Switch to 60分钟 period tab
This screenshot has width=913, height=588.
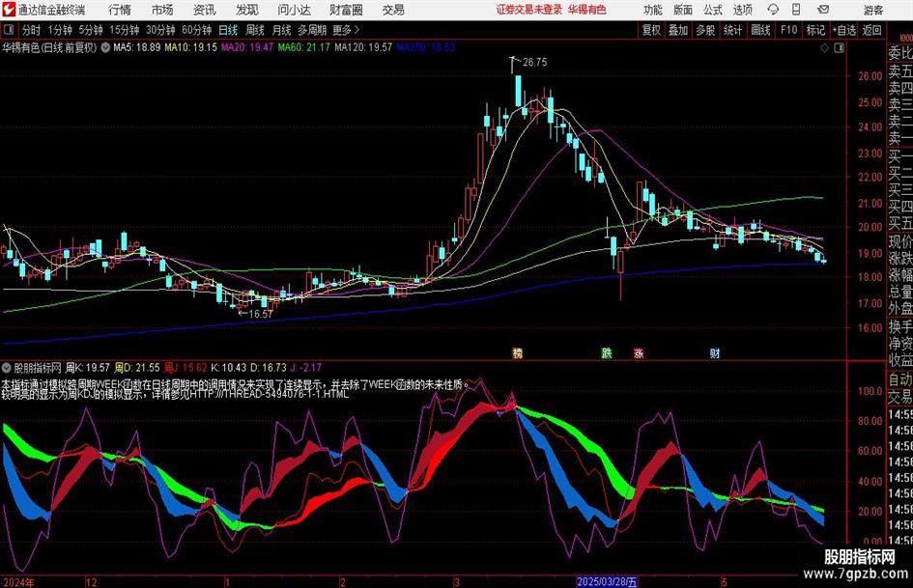click(x=196, y=30)
